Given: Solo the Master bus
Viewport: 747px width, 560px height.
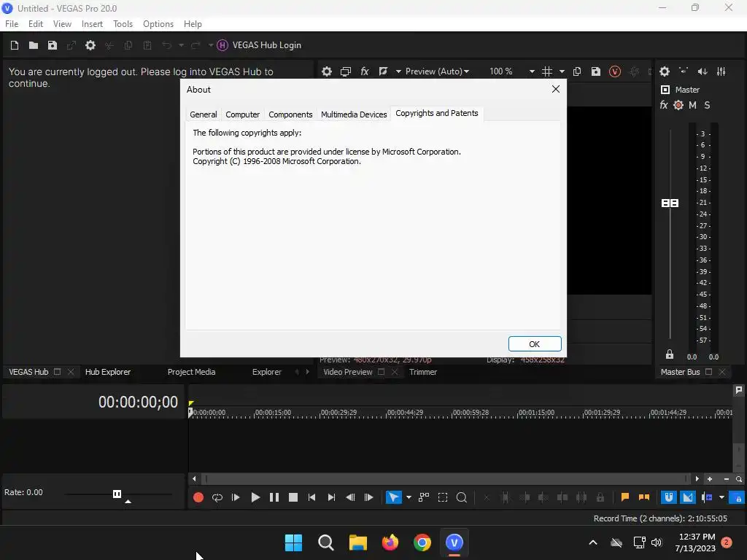Looking at the screenshot, I should click(707, 105).
